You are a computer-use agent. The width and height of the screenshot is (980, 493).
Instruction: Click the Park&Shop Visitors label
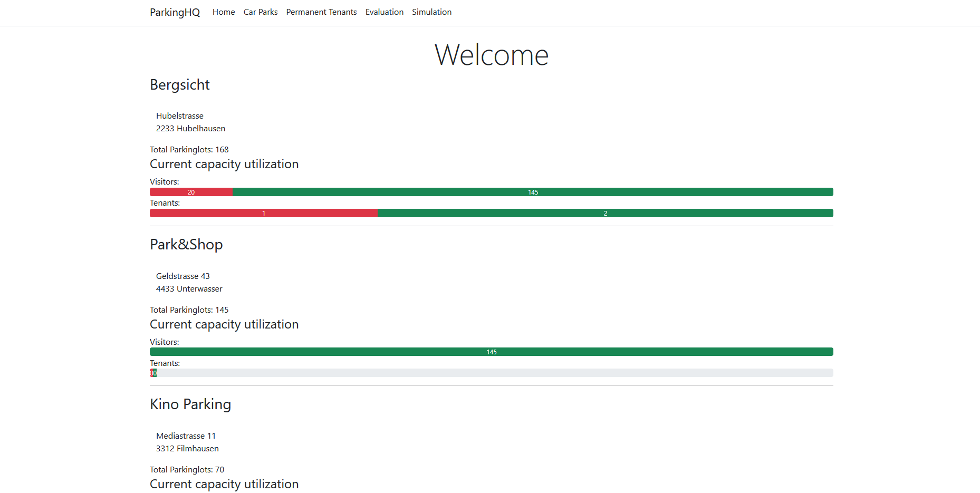coord(165,342)
